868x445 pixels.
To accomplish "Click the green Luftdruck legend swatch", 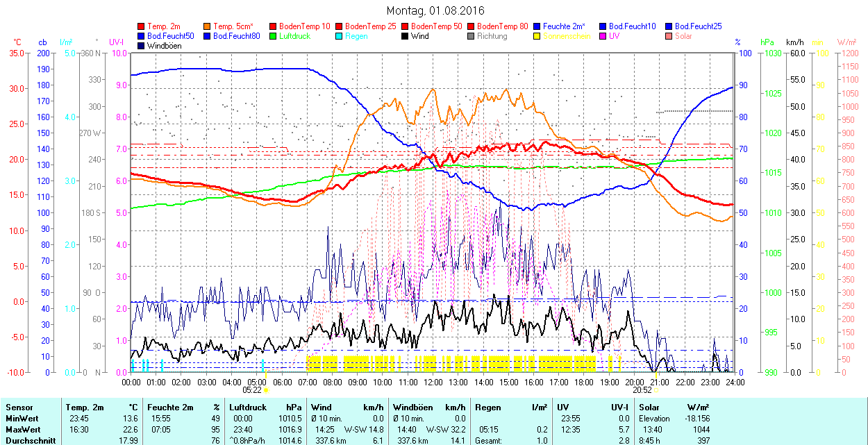I will 274,36.
